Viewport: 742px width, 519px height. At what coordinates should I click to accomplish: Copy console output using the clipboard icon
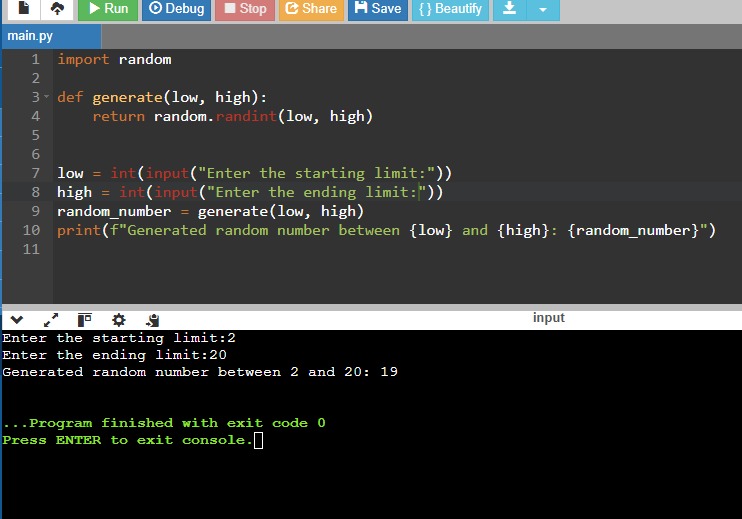(152, 320)
